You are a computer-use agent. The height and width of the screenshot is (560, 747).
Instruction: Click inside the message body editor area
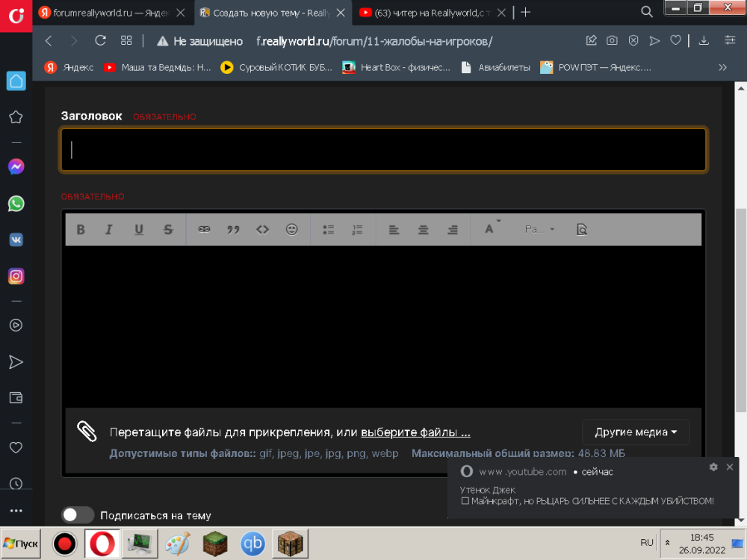coord(383,326)
